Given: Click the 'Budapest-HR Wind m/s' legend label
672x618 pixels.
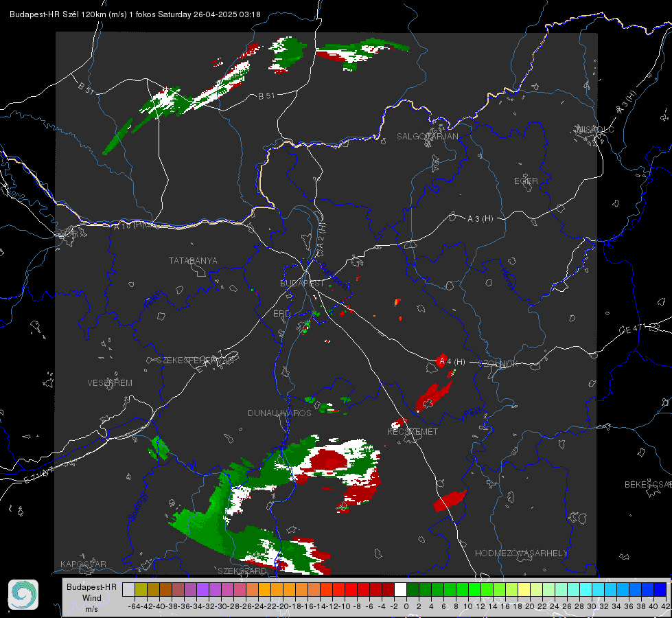Looking at the screenshot, I should [92, 597].
